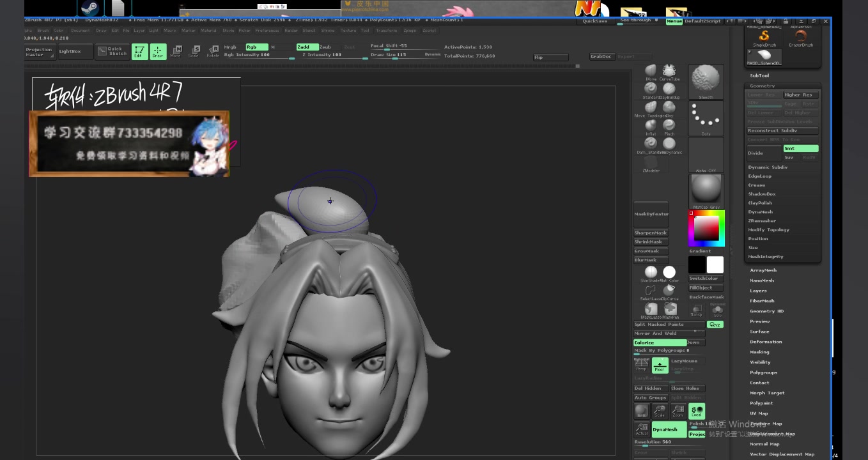
Task: Select the MaskPen brush
Action: point(670,309)
